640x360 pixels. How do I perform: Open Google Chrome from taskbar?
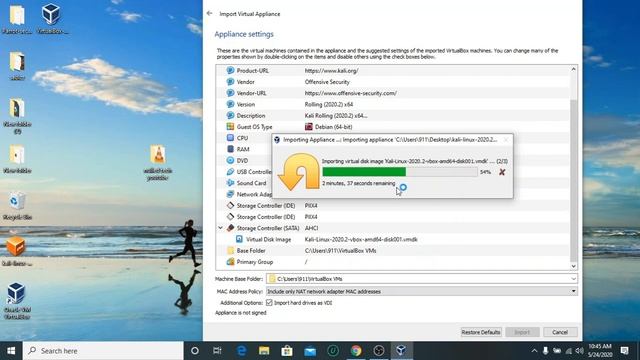coord(356,351)
